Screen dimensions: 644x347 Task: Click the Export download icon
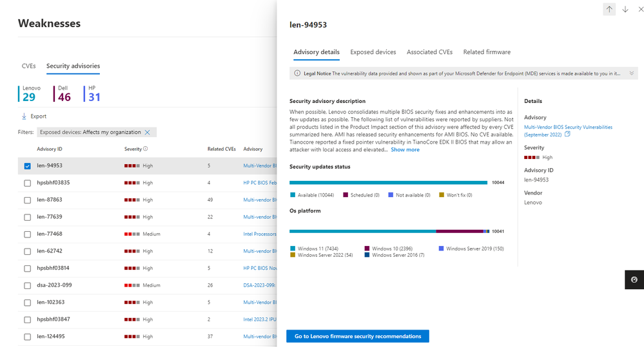coord(24,116)
